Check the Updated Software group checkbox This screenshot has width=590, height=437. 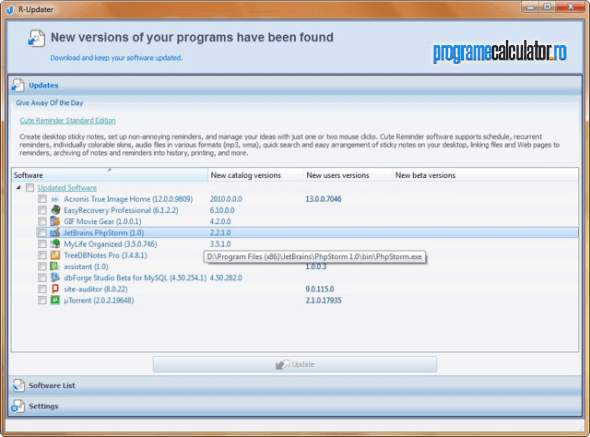point(30,187)
